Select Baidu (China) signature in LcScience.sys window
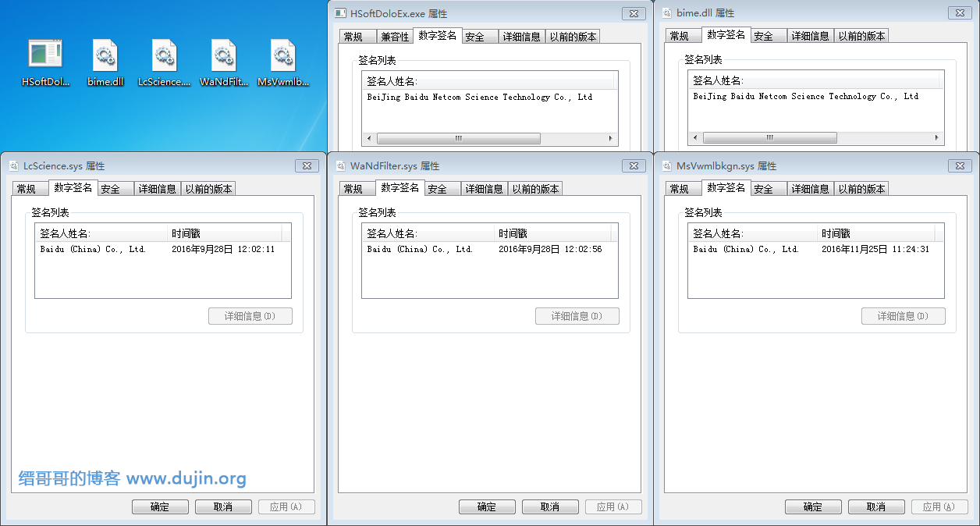 162,250
